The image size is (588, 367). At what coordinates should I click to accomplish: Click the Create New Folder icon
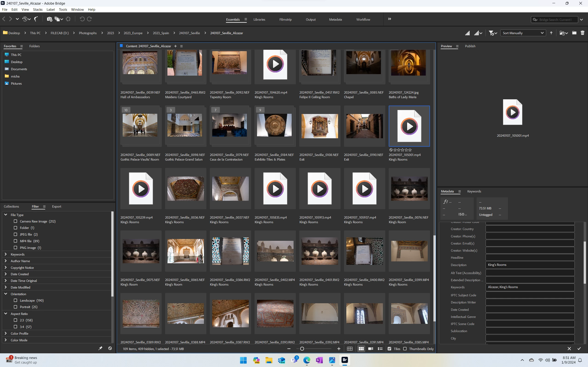(574, 33)
